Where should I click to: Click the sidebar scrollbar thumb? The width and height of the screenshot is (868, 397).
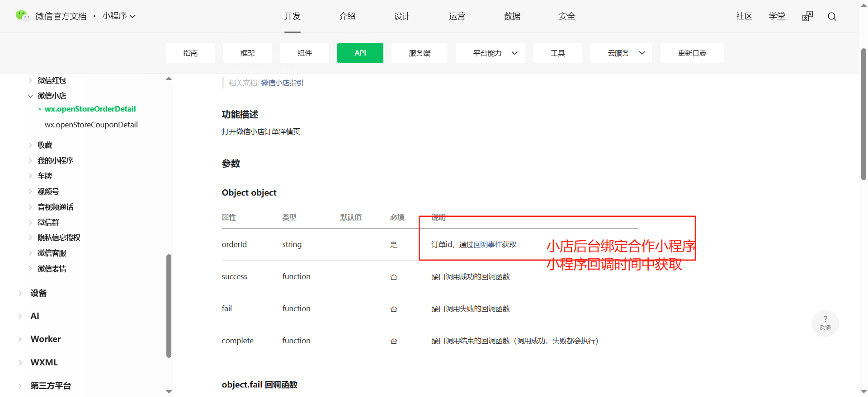pyautogui.click(x=169, y=306)
